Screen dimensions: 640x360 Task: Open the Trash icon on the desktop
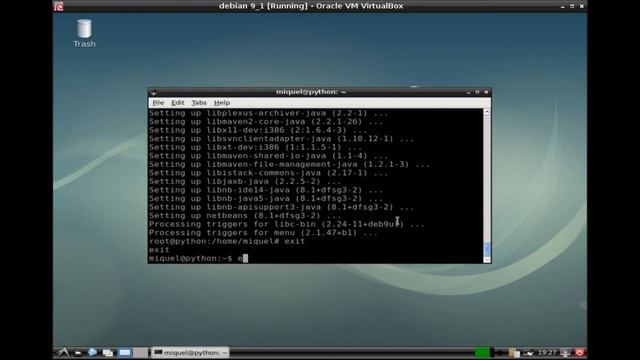(84, 33)
